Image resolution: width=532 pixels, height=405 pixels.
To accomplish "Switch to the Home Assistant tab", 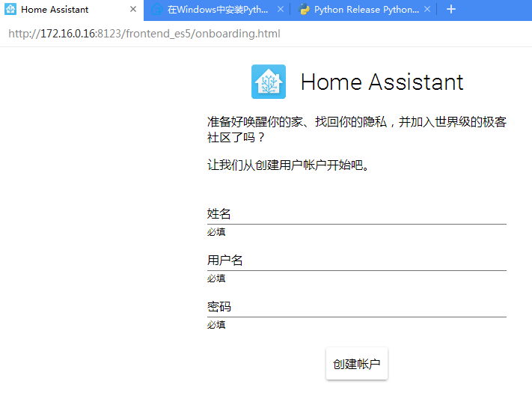I will [x=72, y=10].
